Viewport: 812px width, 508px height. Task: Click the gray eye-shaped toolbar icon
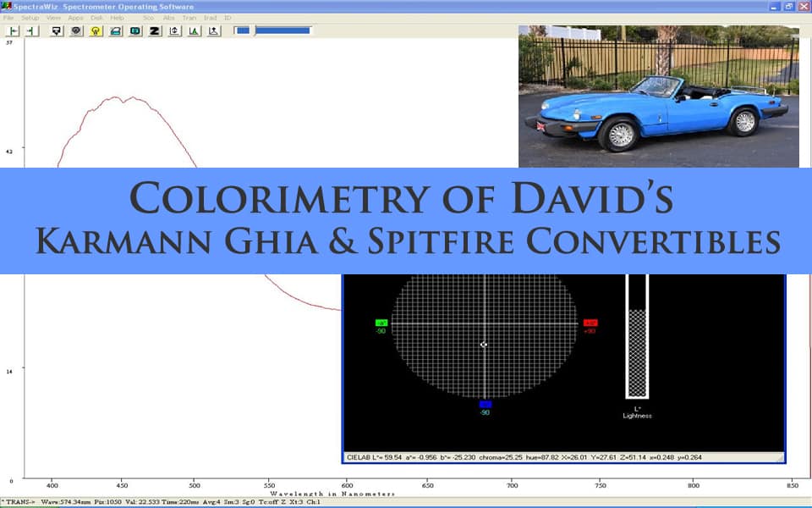pyautogui.click(x=76, y=31)
